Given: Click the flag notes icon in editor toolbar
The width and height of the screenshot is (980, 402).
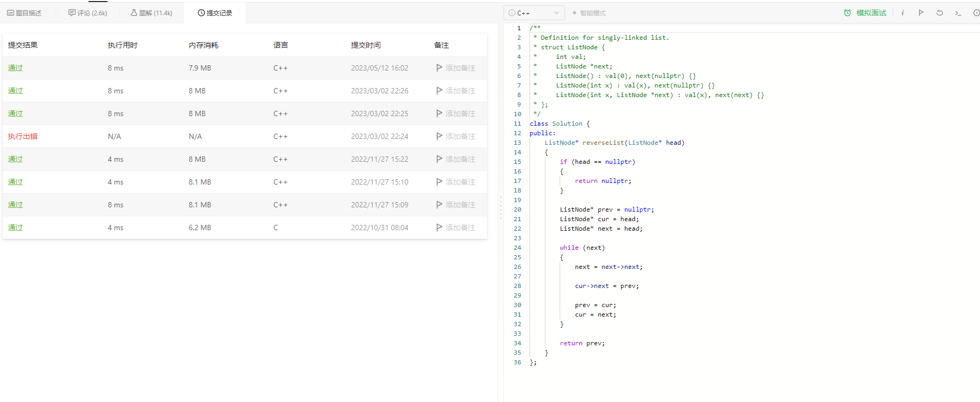Looking at the screenshot, I should click(x=921, y=13).
